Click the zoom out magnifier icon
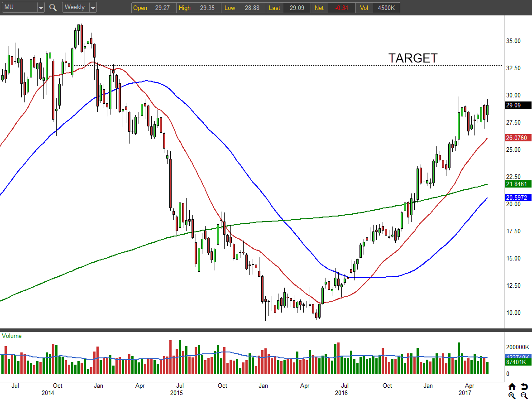This screenshot has width=532, height=400. pos(524,395)
